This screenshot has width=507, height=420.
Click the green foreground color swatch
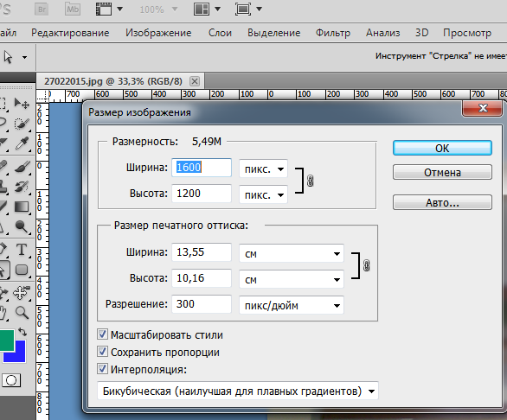(x=6, y=340)
